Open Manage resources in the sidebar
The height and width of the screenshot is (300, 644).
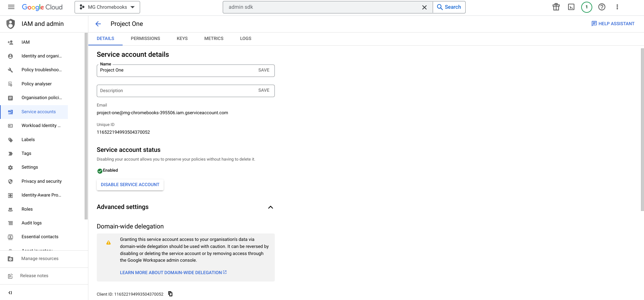(x=40, y=259)
